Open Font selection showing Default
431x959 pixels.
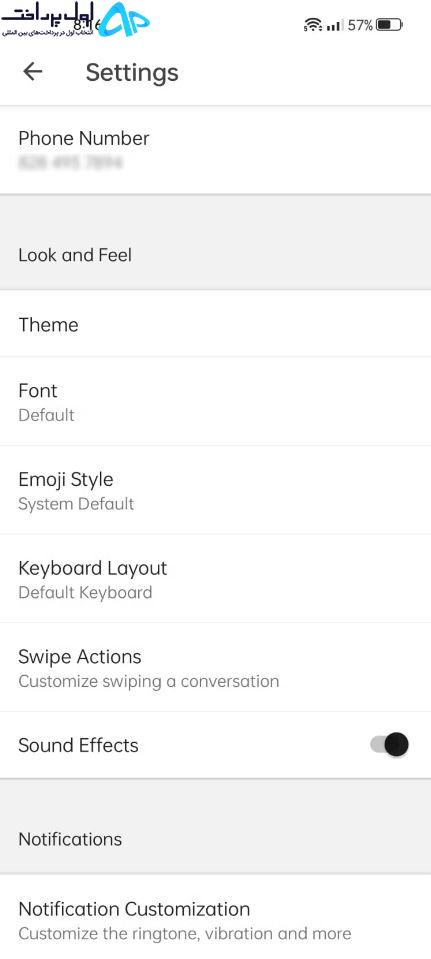[x=215, y=402]
